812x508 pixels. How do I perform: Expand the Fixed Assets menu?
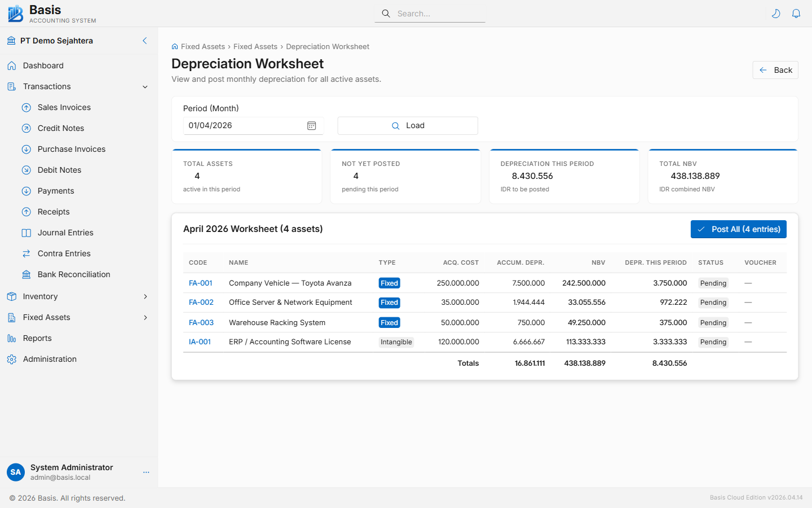pyautogui.click(x=145, y=317)
